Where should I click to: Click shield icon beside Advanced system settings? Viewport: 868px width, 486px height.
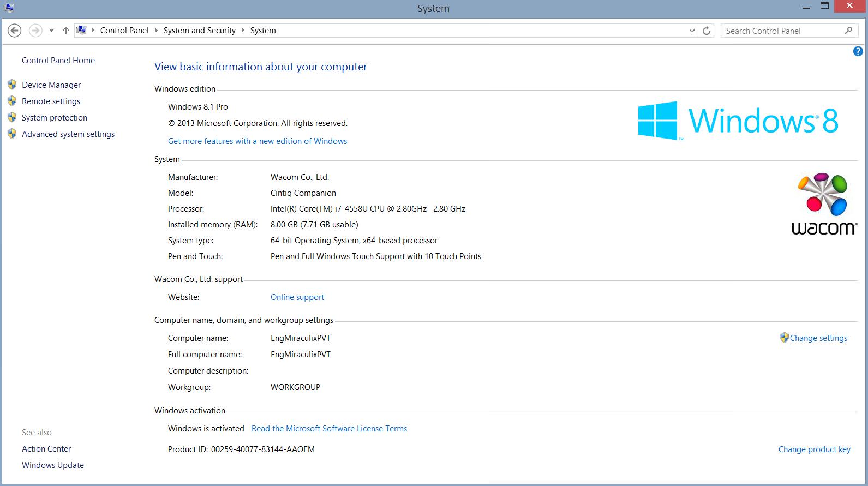[x=12, y=134]
